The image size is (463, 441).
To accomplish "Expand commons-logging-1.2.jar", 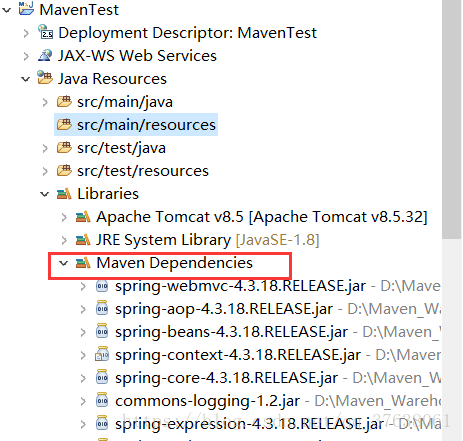I will coord(83,401).
